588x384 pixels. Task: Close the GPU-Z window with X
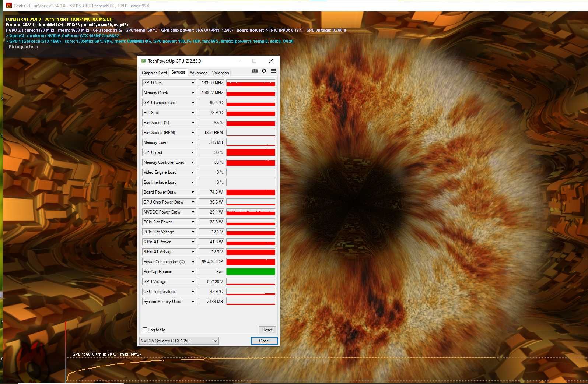[x=271, y=61]
